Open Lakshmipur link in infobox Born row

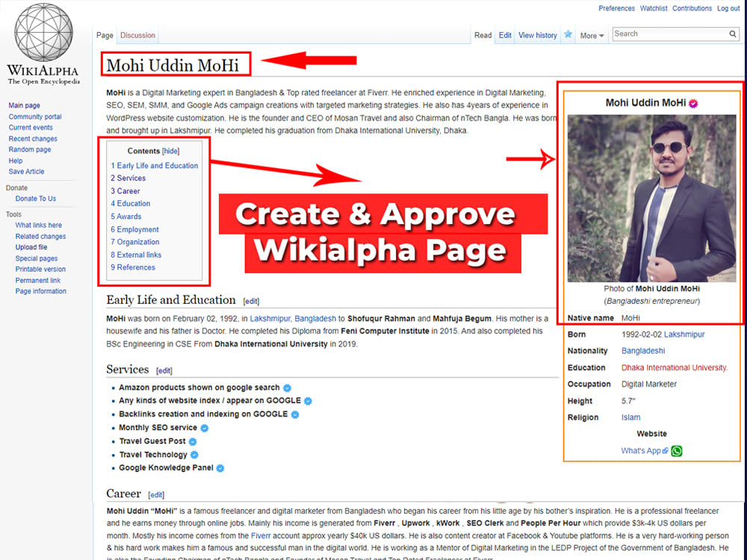(684, 335)
